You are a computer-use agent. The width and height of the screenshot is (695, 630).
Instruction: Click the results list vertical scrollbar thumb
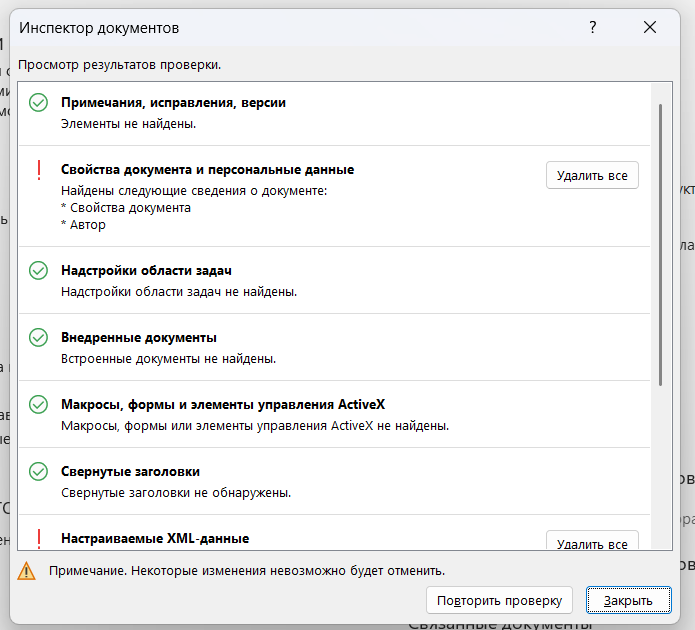660,245
